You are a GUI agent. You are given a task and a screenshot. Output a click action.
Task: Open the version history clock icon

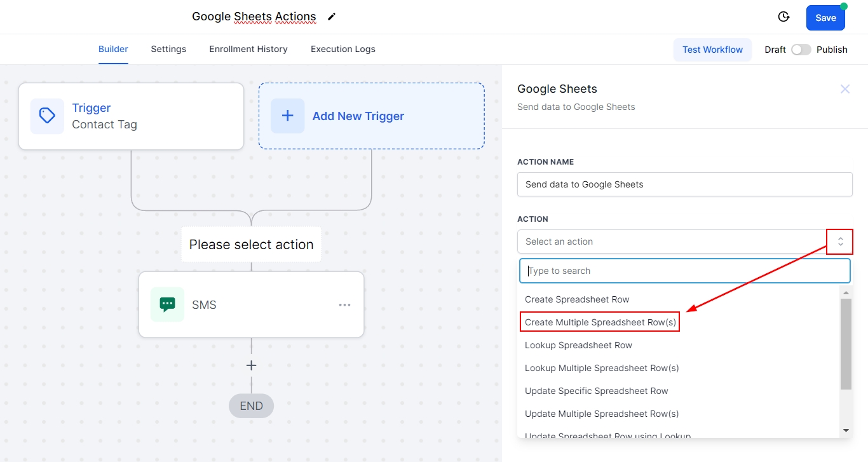pyautogui.click(x=783, y=17)
